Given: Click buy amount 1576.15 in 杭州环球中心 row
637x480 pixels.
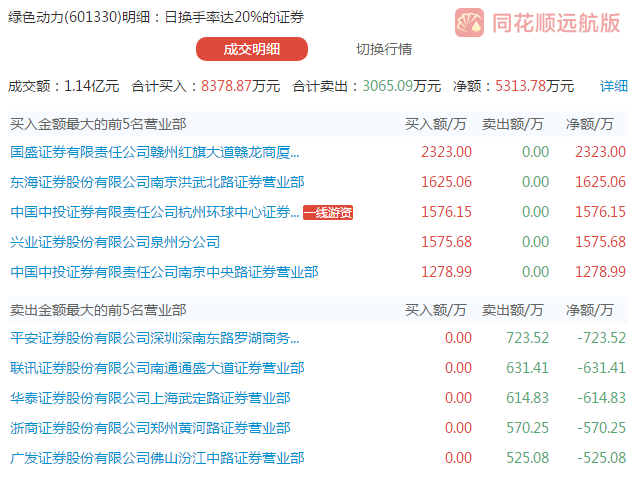Looking at the screenshot, I should [x=446, y=212].
